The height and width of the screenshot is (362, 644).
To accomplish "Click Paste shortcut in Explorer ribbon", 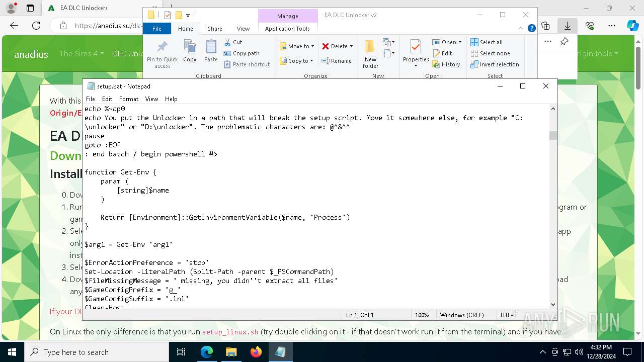I will pos(247,64).
